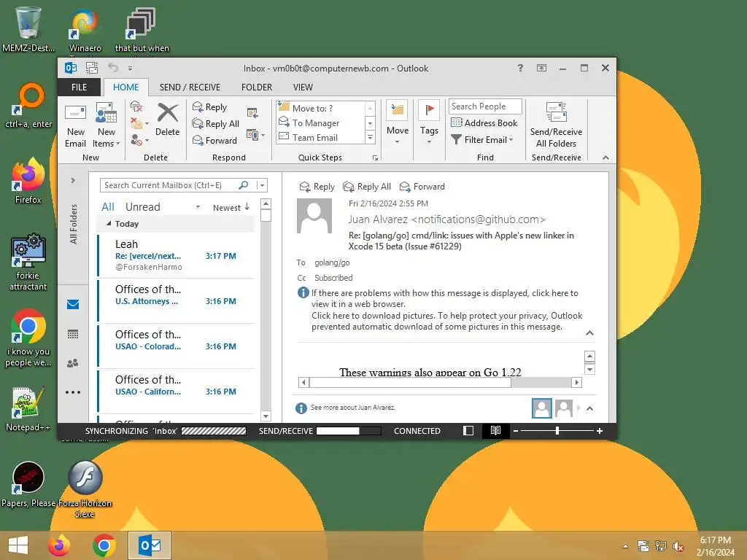Click Reply in the reading pane

[317, 187]
